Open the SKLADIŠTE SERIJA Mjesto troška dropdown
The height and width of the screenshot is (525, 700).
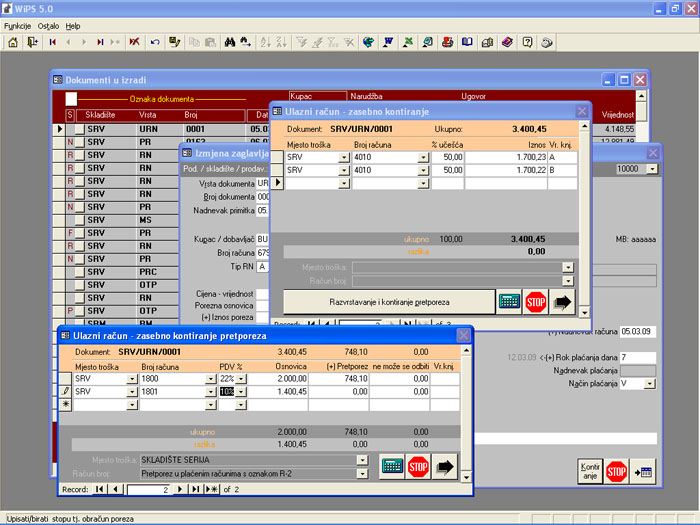pos(362,460)
